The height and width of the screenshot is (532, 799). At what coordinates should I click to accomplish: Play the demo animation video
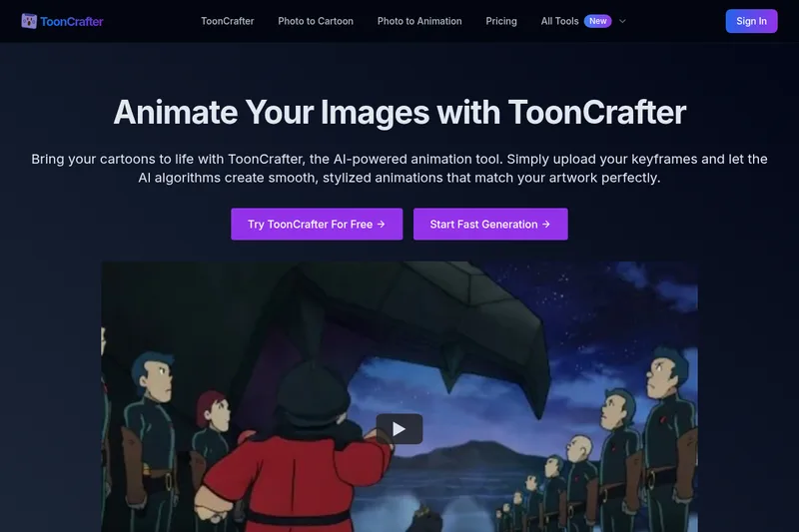pos(399,429)
